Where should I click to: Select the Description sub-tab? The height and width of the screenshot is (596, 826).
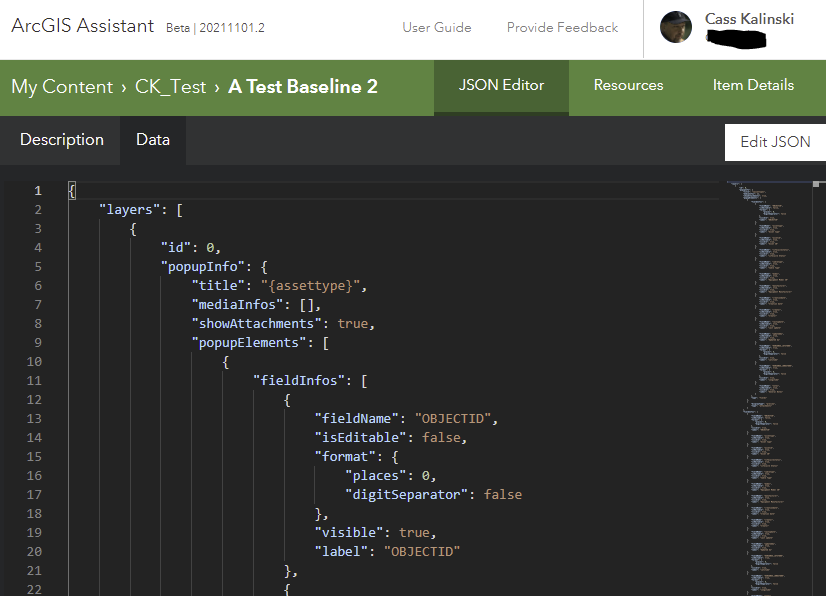(62, 140)
